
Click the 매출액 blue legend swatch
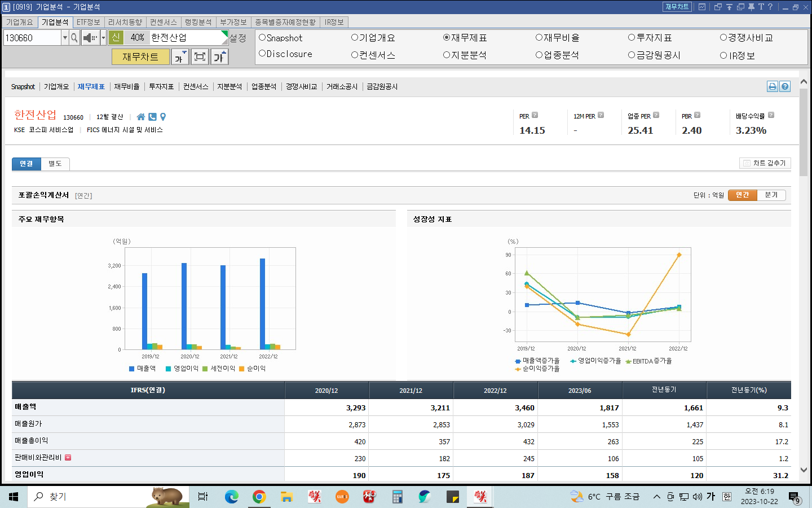click(131, 369)
